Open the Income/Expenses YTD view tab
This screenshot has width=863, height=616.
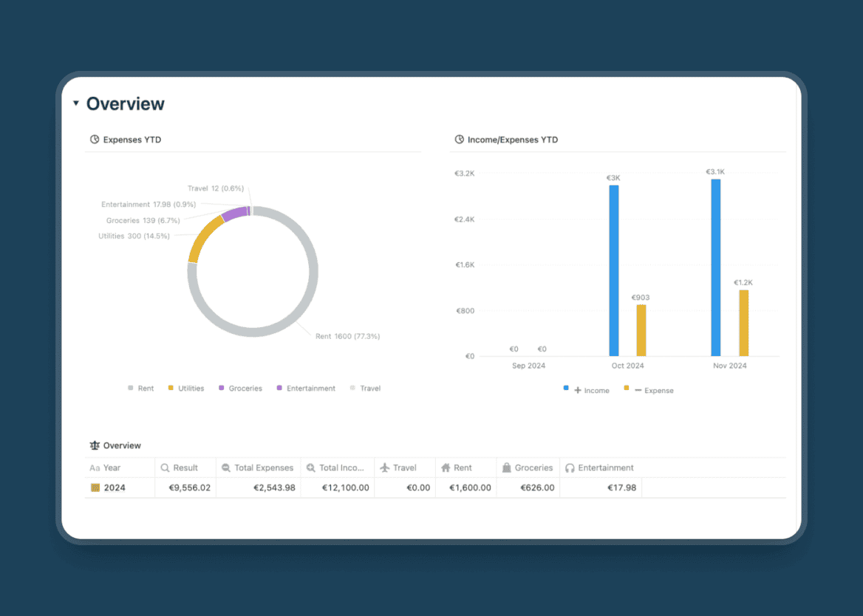pos(512,140)
